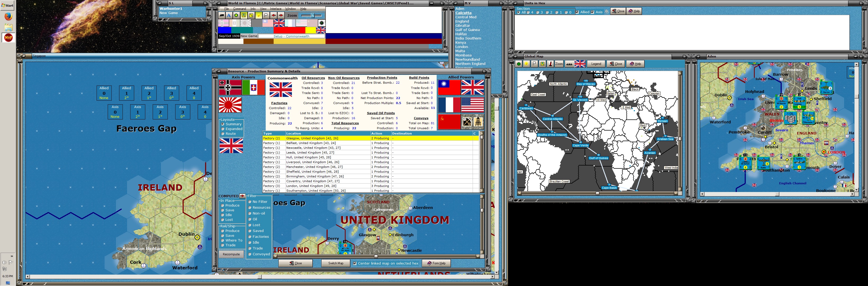Click the red right arrow toolbar button
868x286 pixels.
click(281, 16)
